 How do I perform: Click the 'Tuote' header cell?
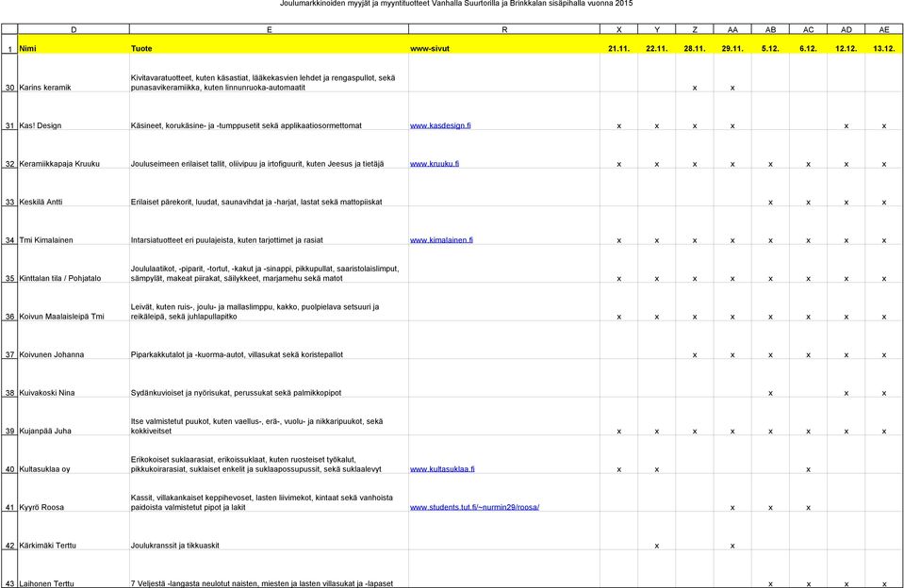tap(270, 43)
